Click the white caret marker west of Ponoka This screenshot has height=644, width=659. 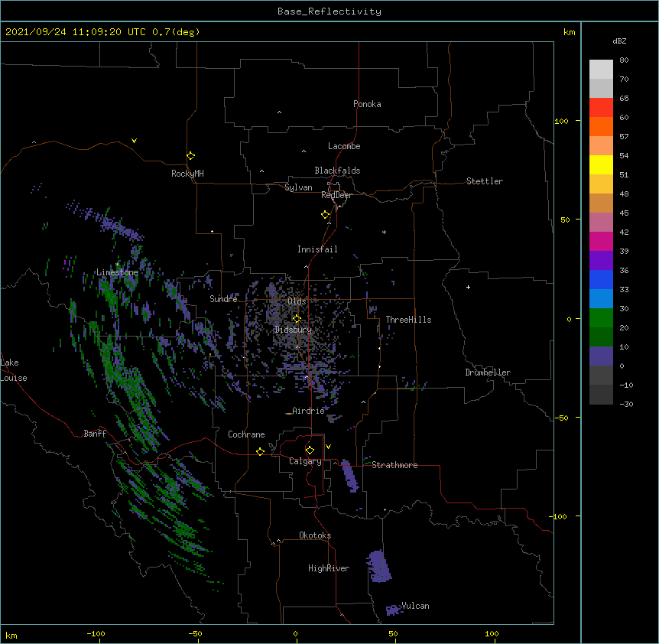click(x=279, y=112)
